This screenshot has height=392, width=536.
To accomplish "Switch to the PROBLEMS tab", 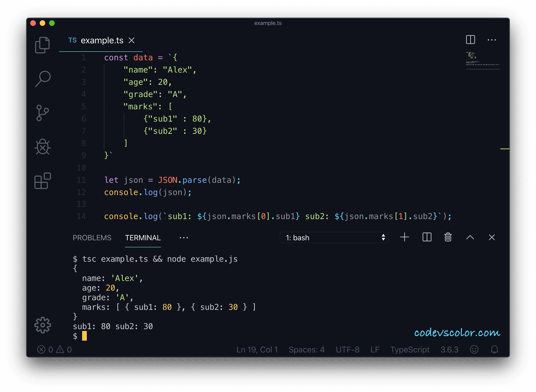I will click(x=92, y=237).
